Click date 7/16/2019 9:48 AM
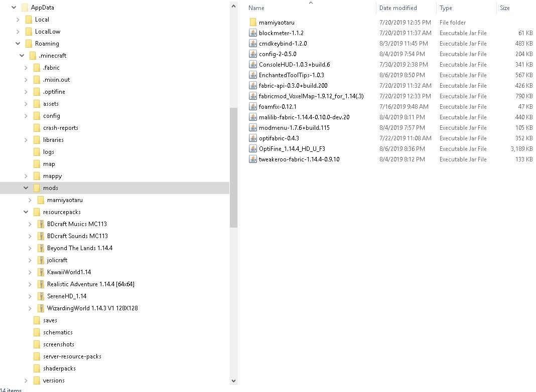 click(x=404, y=107)
